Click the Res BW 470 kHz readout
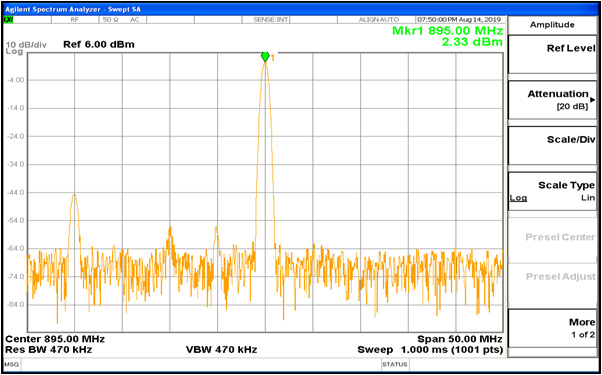 pos(49,350)
